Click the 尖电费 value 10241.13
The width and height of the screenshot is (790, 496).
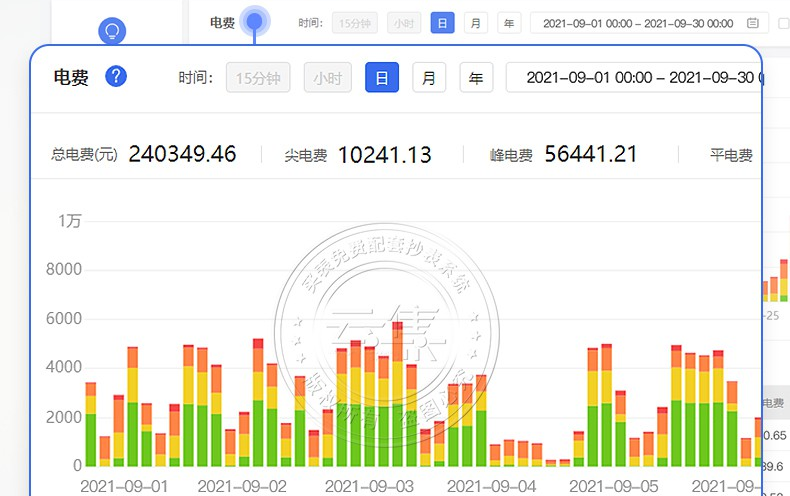(x=385, y=154)
